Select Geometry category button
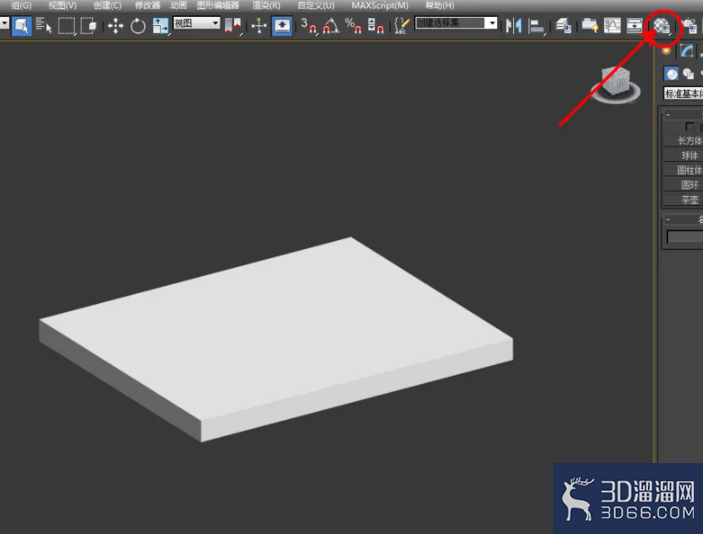This screenshot has height=534, width=703. click(671, 74)
